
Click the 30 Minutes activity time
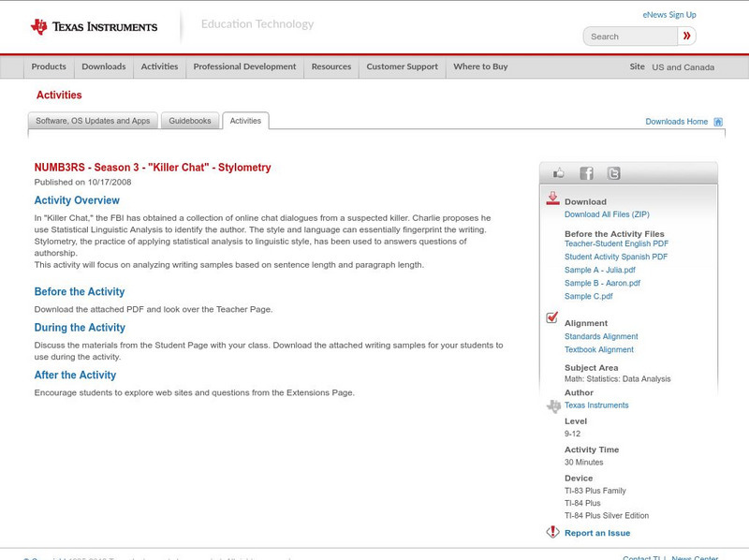pyautogui.click(x=583, y=463)
